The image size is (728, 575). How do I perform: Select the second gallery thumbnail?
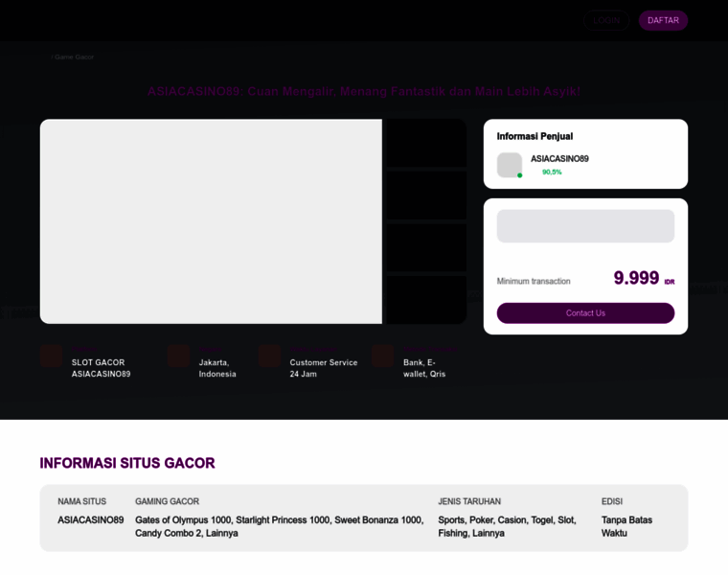[x=426, y=195]
